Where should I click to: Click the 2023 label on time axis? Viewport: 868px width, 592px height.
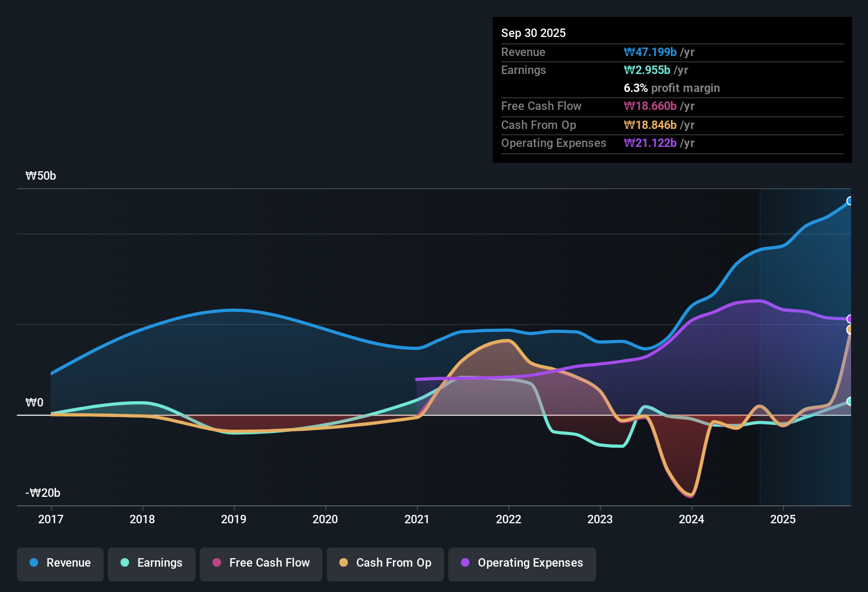pyautogui.click(x=600, y=519)
